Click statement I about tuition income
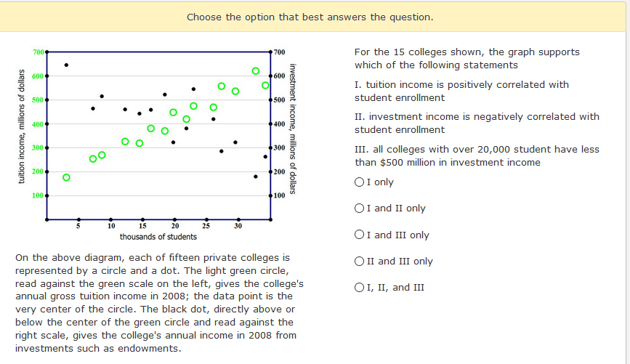This screenshot has height=364, width=630. (x=461, y=91)
